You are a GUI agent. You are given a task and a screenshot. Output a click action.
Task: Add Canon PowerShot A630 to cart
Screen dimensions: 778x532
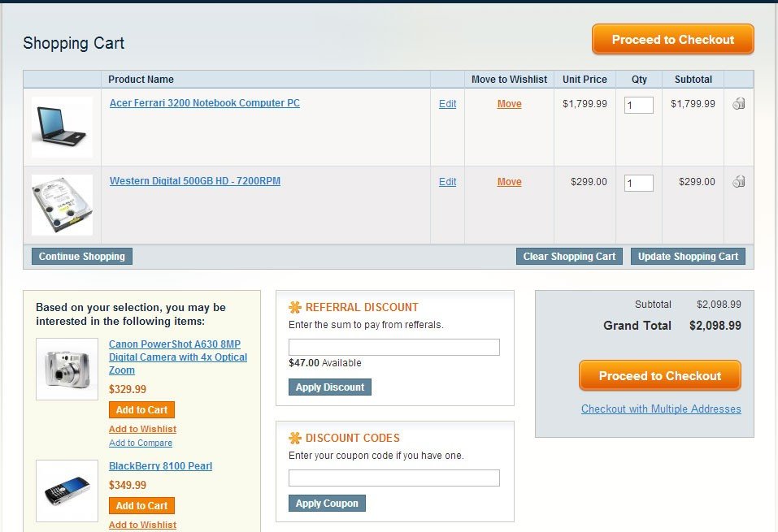[x=142, y=409]
